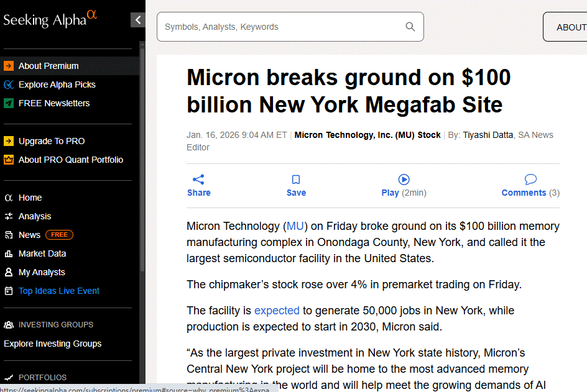587x392 pixels.
Task: Click the Micron Technology, Inc. (MU) Stock link
Action: pyautogui.click(x=367, y=135)
